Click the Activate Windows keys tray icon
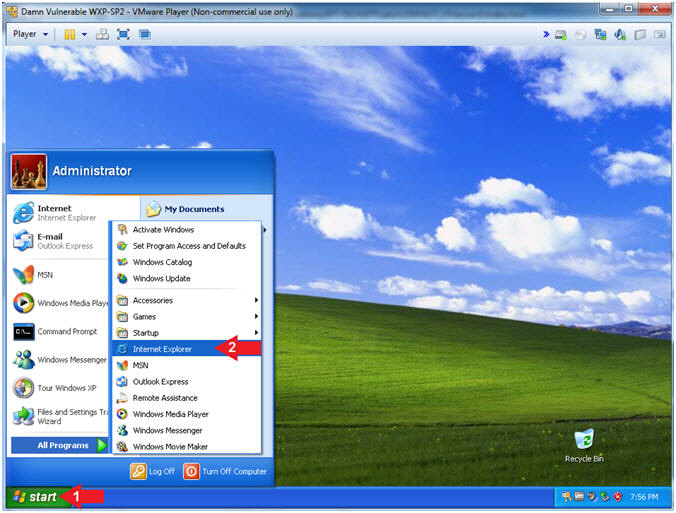The image size is (676, 513). pyautogui.click(x=566, y=497)
